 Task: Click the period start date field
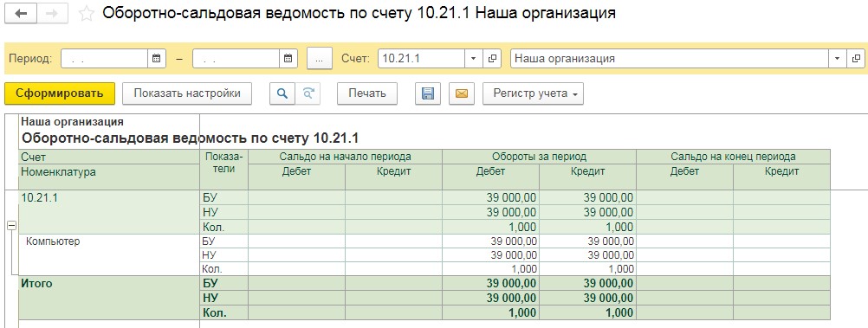[104, 58]
